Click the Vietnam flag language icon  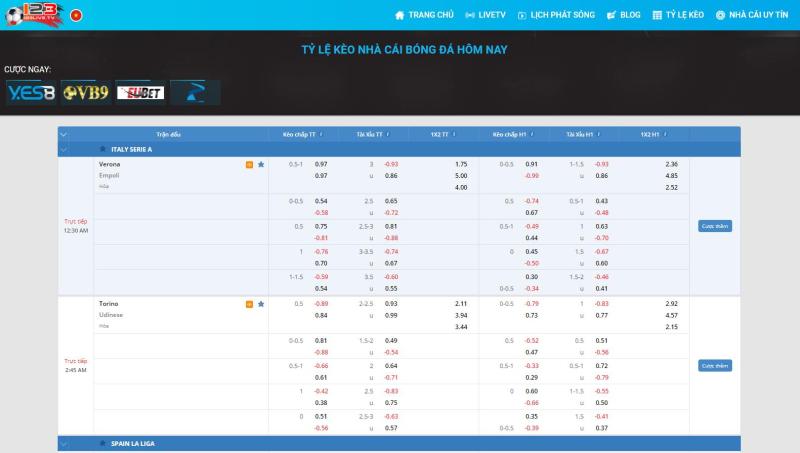point(75,15)
